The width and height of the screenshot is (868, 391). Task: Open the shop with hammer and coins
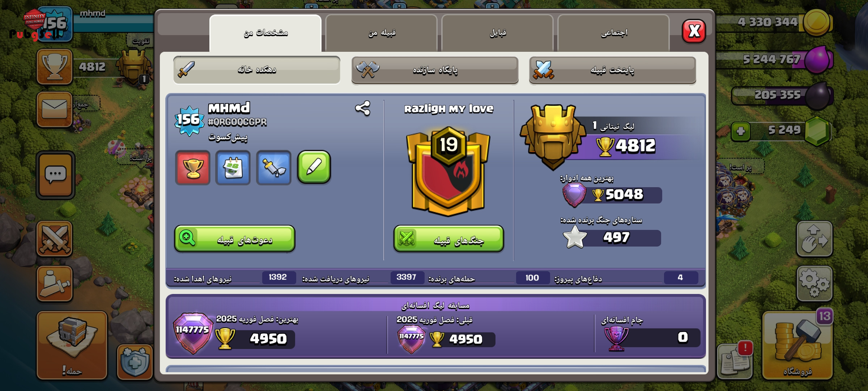797,345
